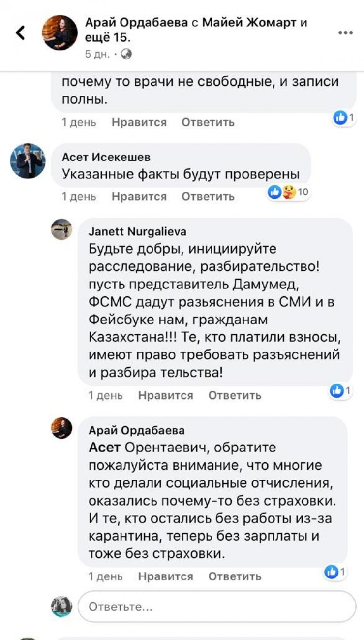Tap Асет Исекешев's profile avatar
364x640 pixels.
(x=28, y=161)
